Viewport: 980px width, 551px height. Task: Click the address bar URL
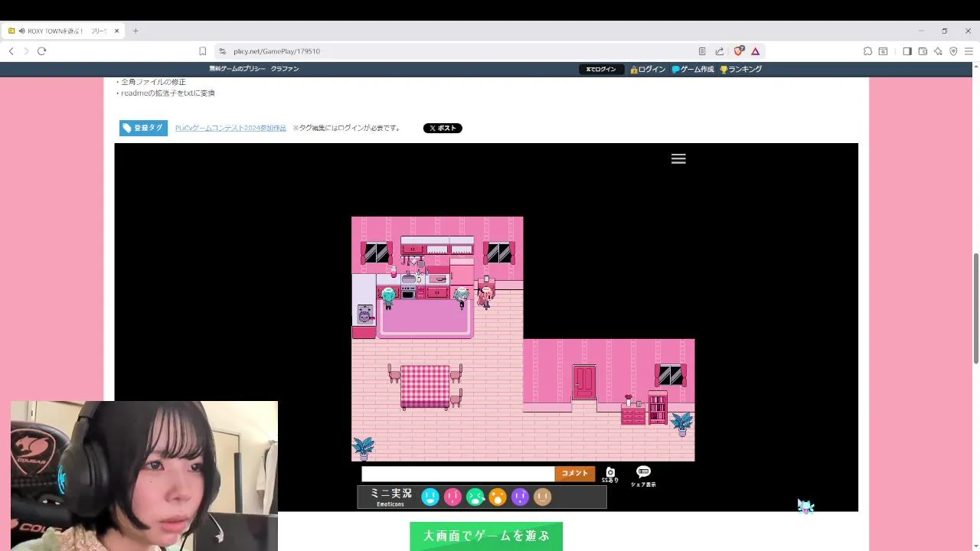277,51
